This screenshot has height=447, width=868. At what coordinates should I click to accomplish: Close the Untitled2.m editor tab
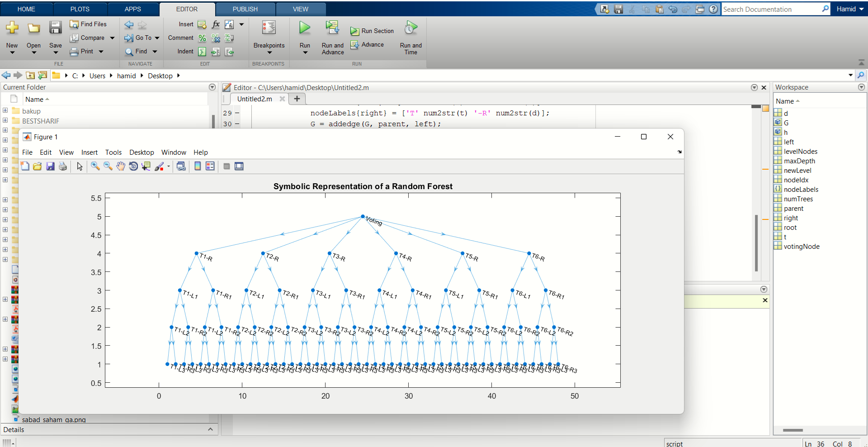tap(282, 99)
